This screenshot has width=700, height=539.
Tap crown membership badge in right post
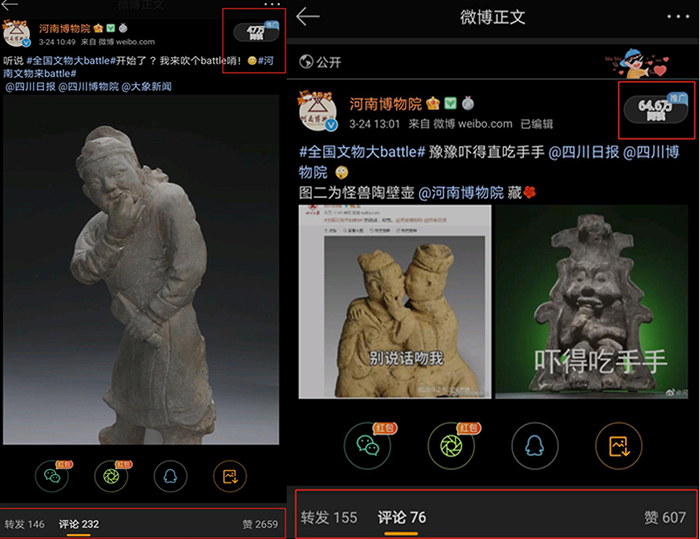click(433, 104)
